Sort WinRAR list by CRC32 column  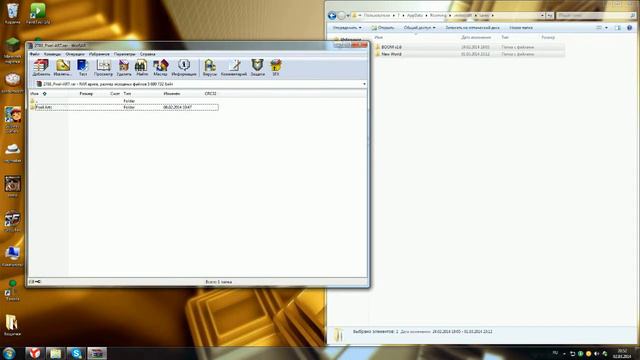211,94
